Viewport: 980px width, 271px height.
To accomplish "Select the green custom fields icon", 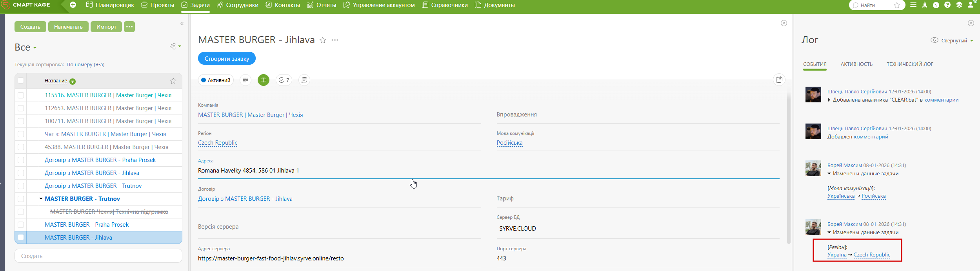I will (x=264, y=80).
